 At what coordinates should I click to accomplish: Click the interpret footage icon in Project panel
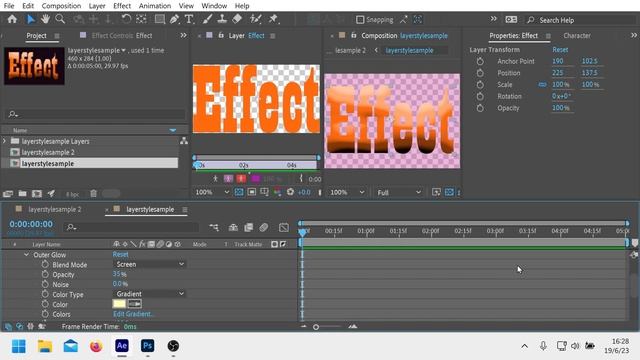point(8,193)
